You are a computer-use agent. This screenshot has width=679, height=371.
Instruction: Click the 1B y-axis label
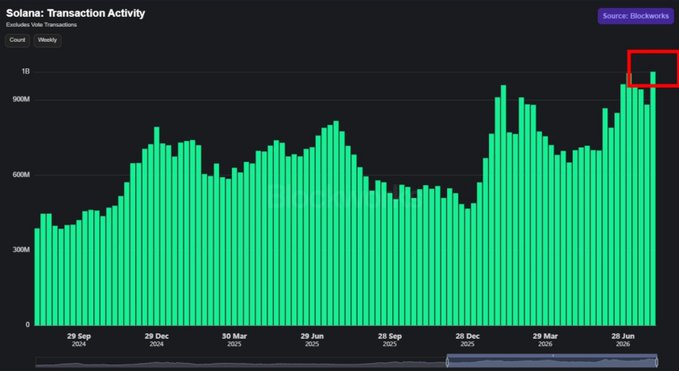[26, 71]
